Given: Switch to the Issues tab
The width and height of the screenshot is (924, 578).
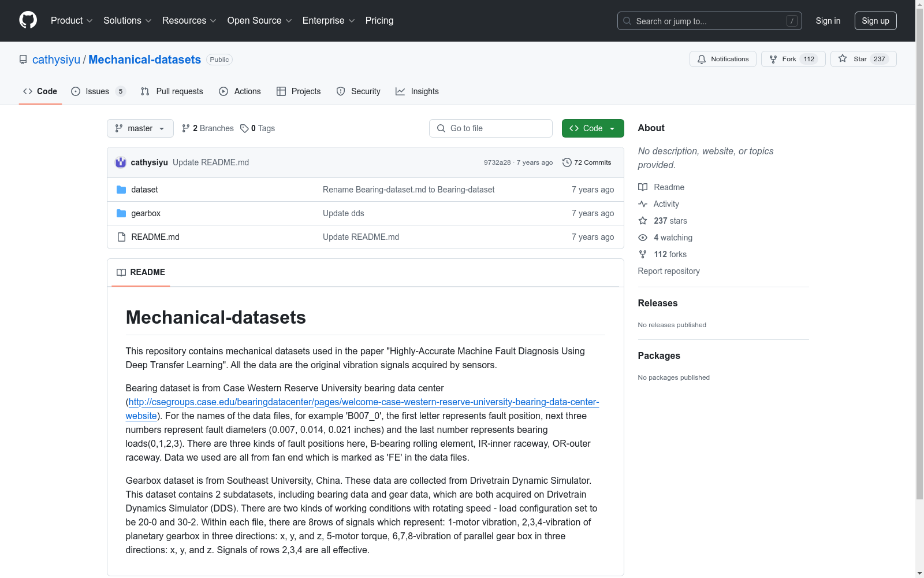Looking at the screenshot, I should (98, 91).
